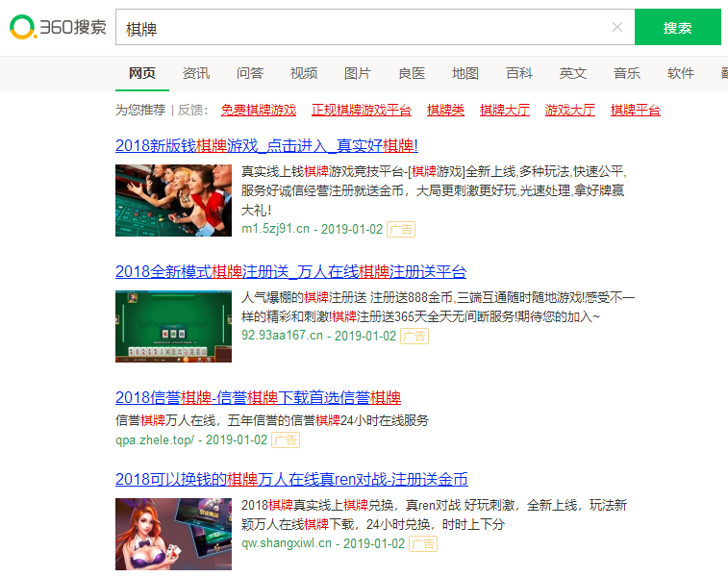
Task: Open the 地图 tab
Action: [x=465, y=73]
